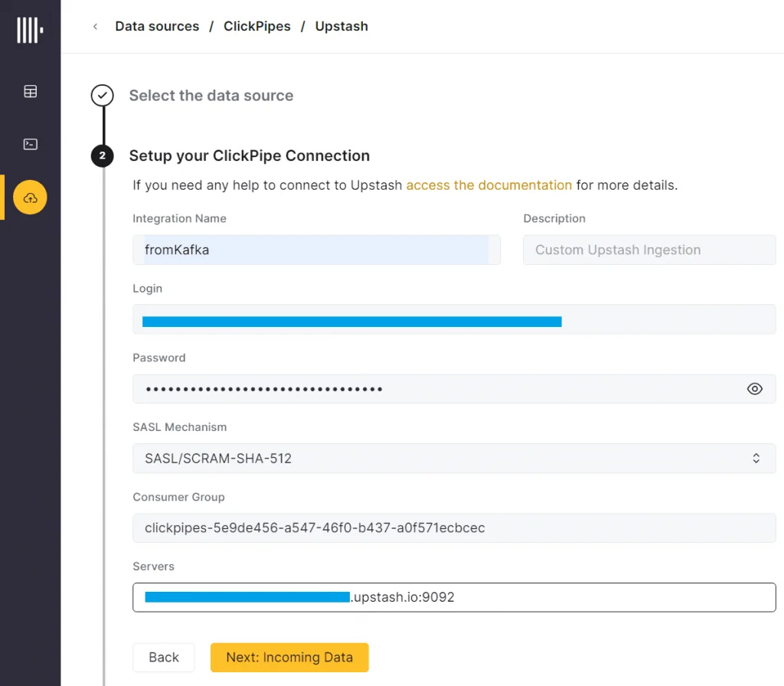Click the completed step checkmark circle
This screenshot has width=784, height=686.
[102, 96]
